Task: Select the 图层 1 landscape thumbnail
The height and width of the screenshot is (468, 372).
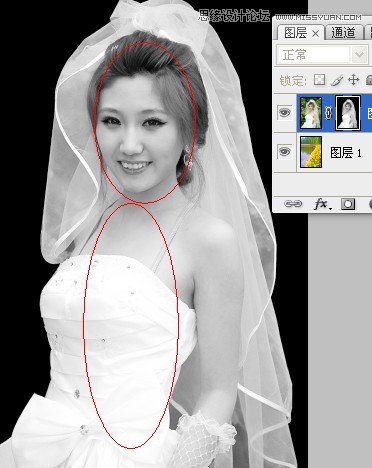Action: coord(311,152)
